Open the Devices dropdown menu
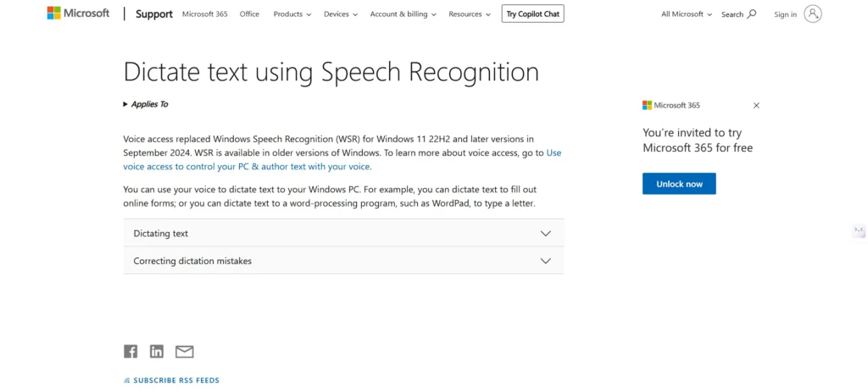The width and height of the screenshot is (868, 392). (x=341, y=14)
